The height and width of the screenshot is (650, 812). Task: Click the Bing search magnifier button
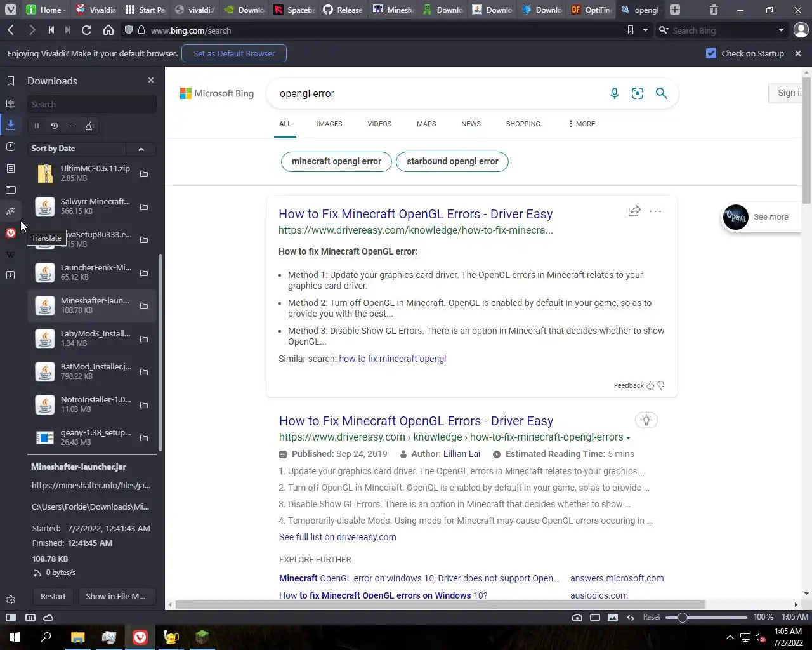click(x=662, y=93)
